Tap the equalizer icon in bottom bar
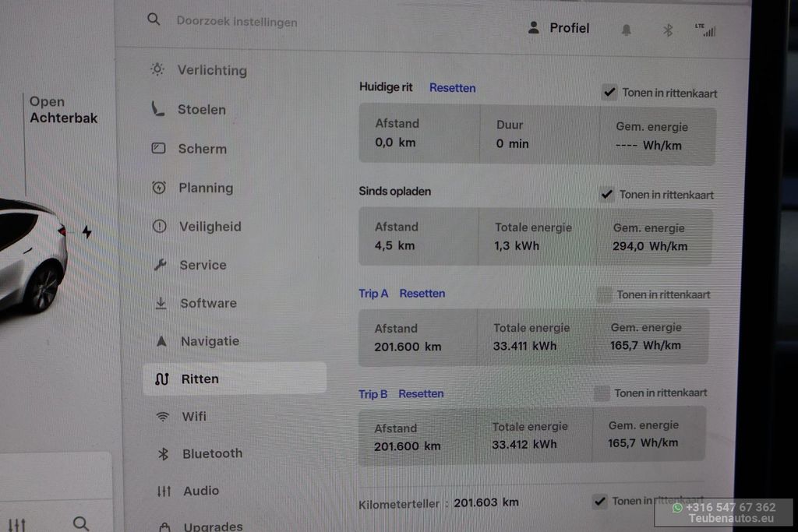 click(x=17, y=523)
